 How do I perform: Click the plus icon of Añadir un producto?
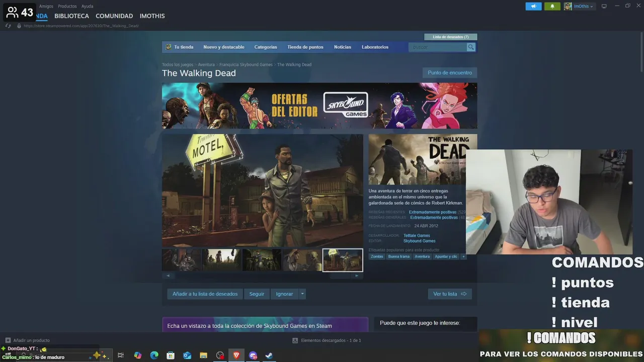pyautogui.click(x=8, y=340)
